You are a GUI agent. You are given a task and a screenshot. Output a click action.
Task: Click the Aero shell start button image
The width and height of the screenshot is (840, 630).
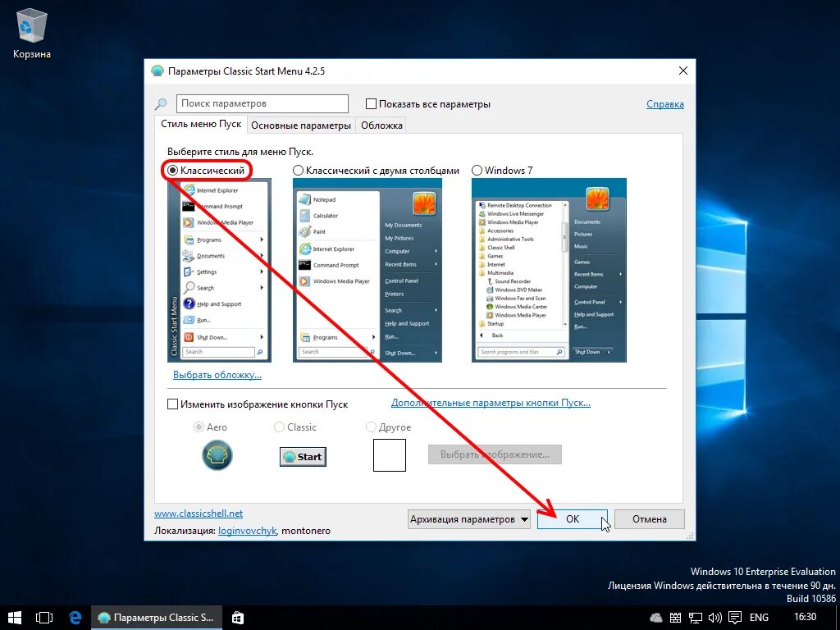pos(217,455)
